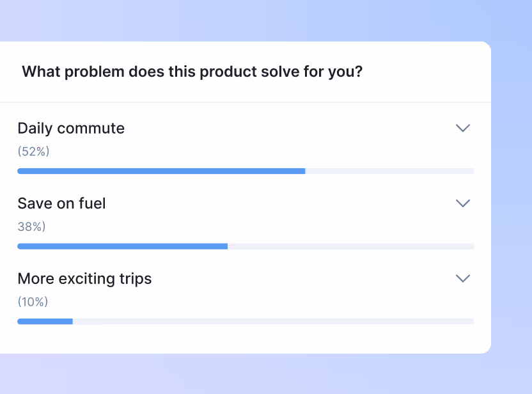The height and width of the screenshot is (394, 532).
Task: Click the blue filled part of Save on fuel bar
Action: click(121, 246)
